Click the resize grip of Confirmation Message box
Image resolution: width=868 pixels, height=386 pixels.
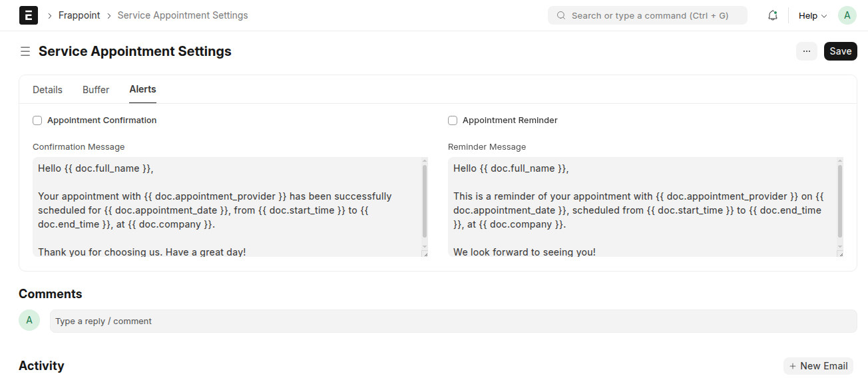(424, 256)
